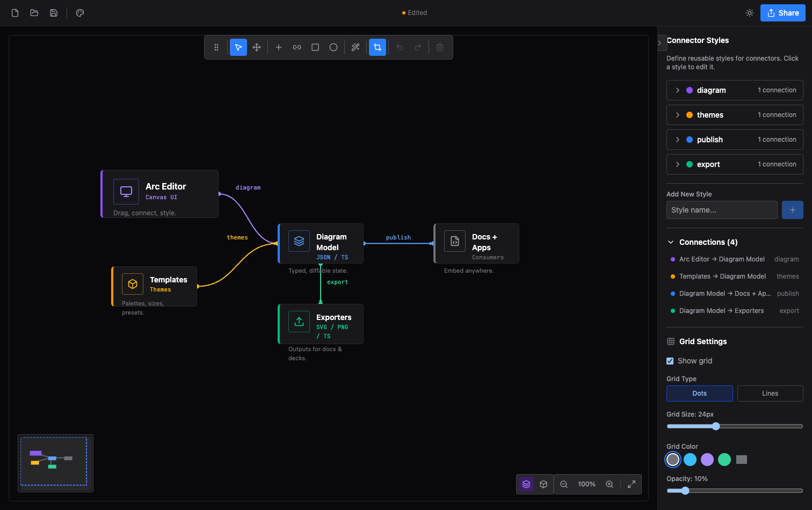Select Diagram Model to Exporters connection
Screen dimensions: 812x510
coord(735,311)
